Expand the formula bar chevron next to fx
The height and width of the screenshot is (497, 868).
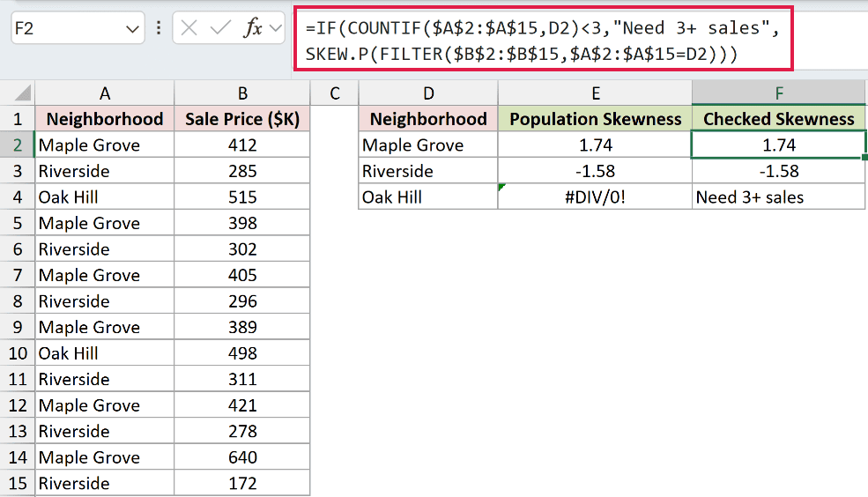click(x=275, y=27)
